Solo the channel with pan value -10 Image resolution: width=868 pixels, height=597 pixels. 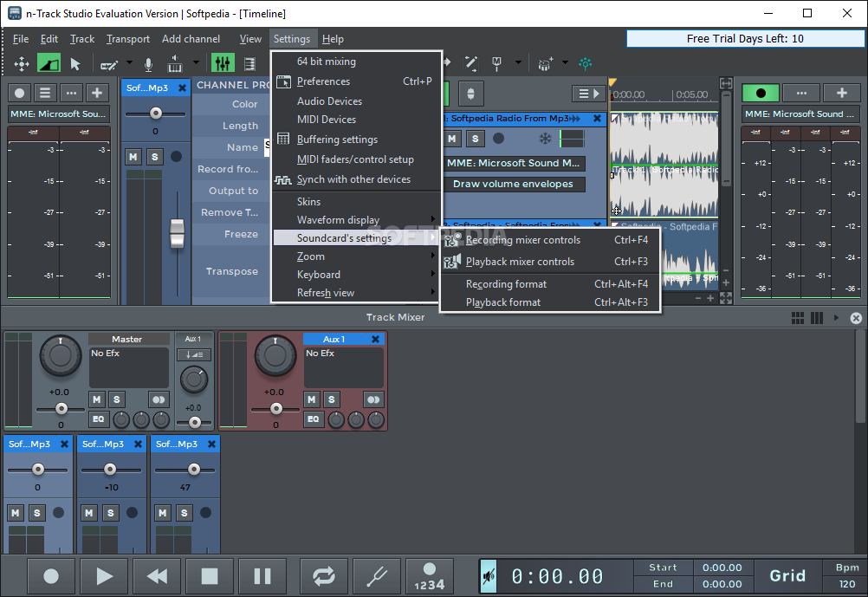pos(111,513)
